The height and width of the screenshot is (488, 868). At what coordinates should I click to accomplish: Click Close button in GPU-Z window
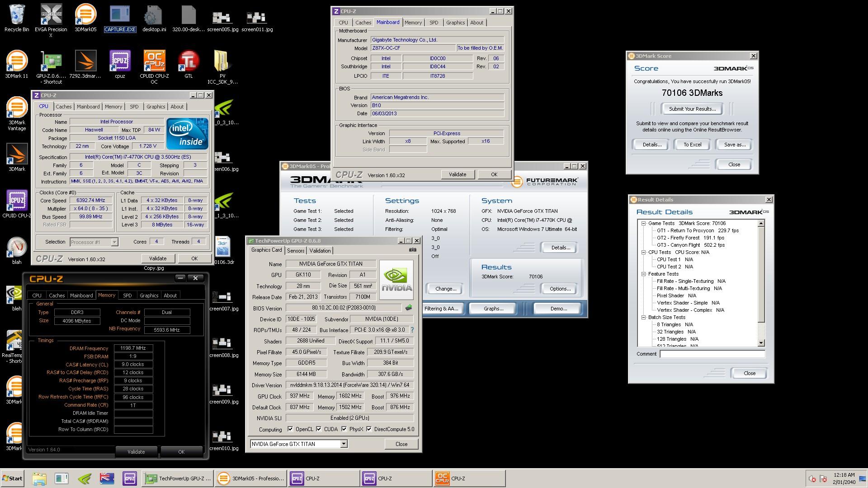point(401,444)
